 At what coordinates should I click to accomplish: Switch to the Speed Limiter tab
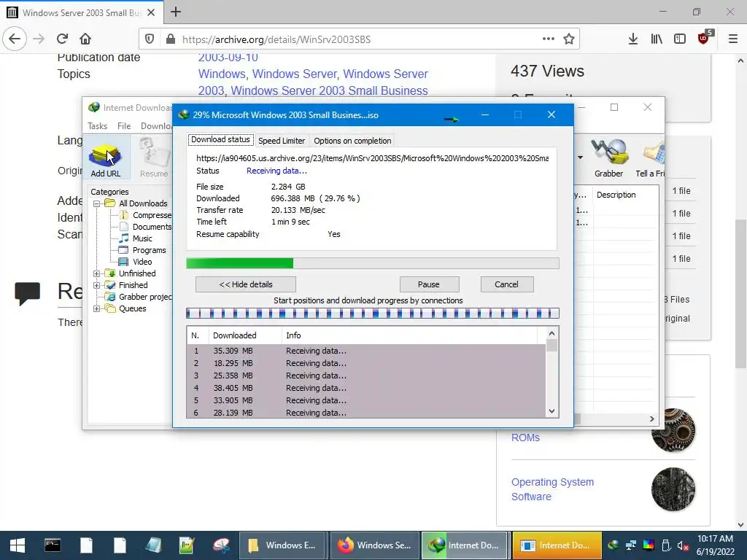click(x=282, y=141)
